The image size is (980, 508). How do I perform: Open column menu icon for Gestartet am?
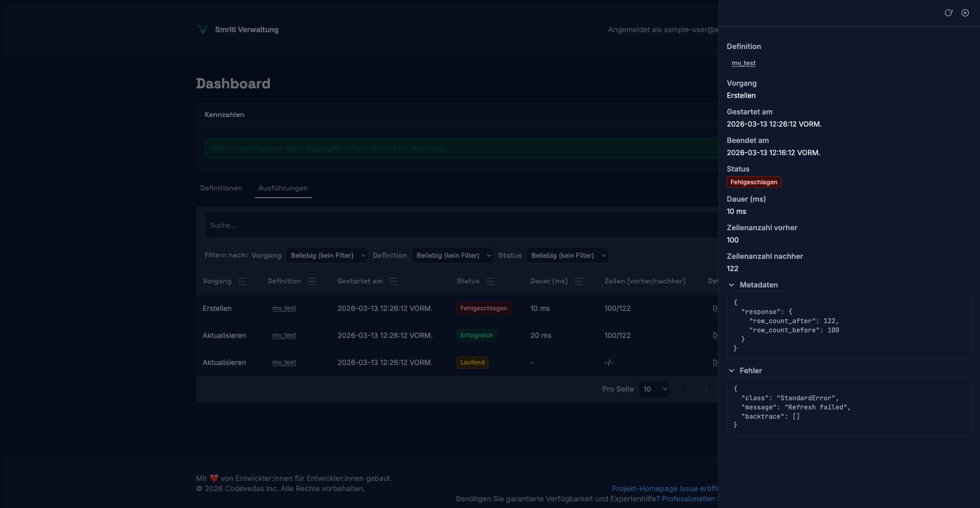(x=394, y=281)
